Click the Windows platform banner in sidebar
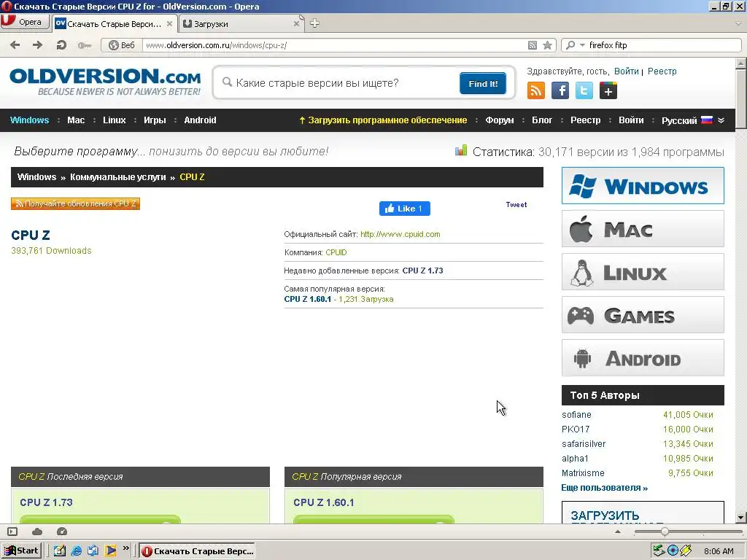 [643, 185]
